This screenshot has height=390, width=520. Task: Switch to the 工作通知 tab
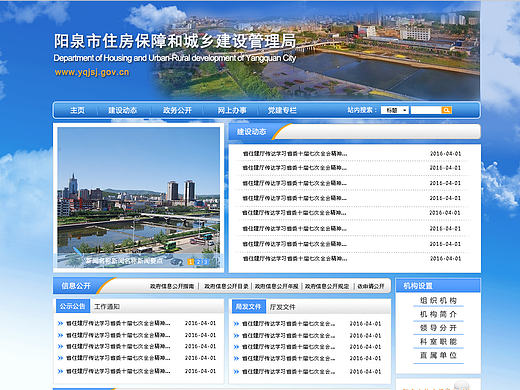107,306
